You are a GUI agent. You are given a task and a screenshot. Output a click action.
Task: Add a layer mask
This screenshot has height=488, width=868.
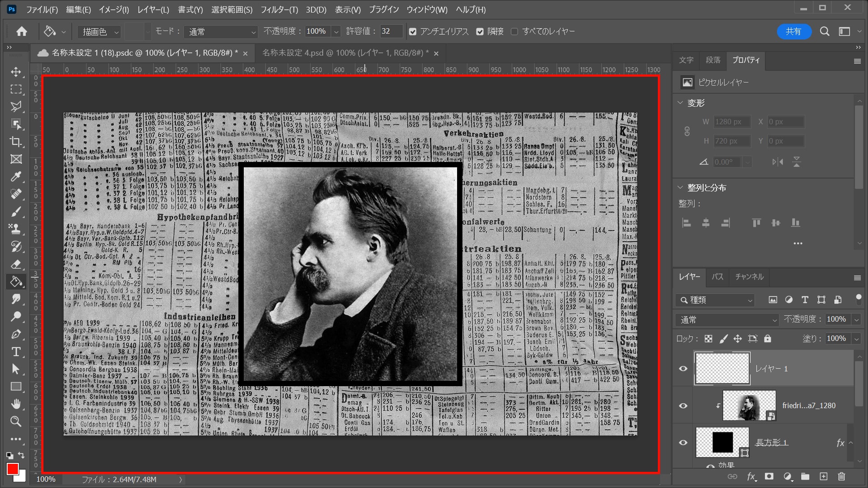click(769, 476)
